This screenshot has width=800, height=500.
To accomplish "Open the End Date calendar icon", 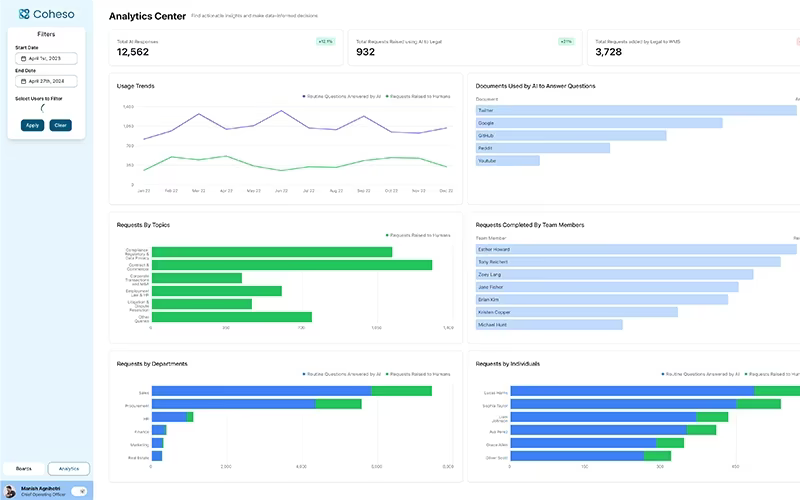I will click(23, 81).
